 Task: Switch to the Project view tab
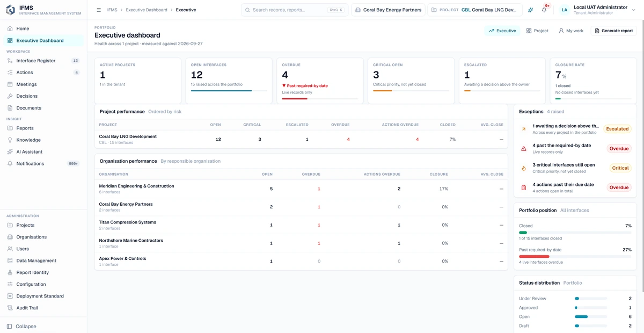pyautogui.click(x=537, y=31)
